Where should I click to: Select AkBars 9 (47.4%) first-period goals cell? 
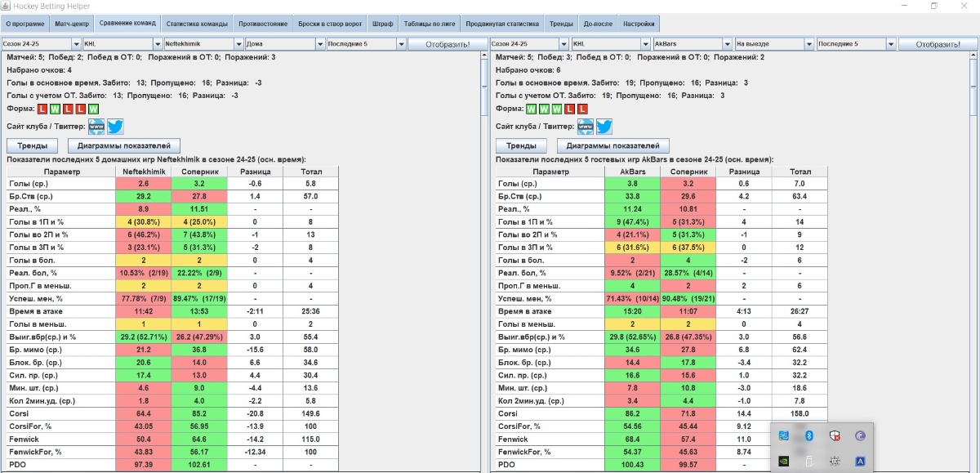pyautogui.click(x=633, y=221)
